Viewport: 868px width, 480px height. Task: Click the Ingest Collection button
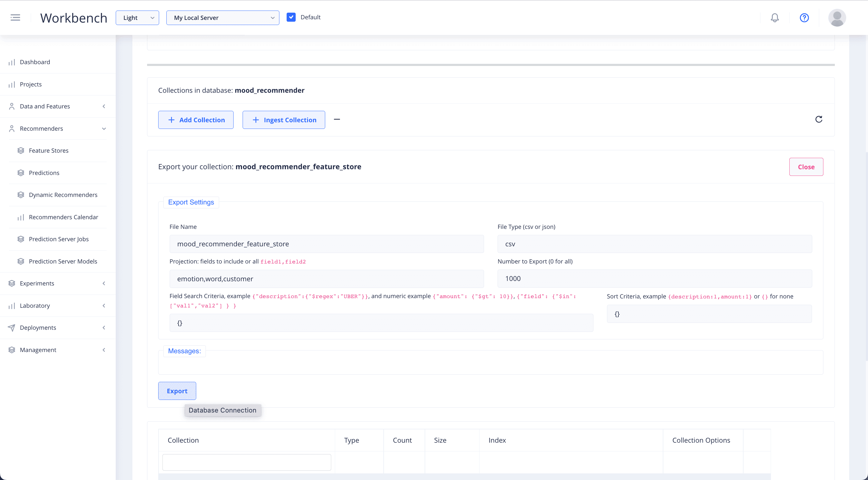[284, 120]
